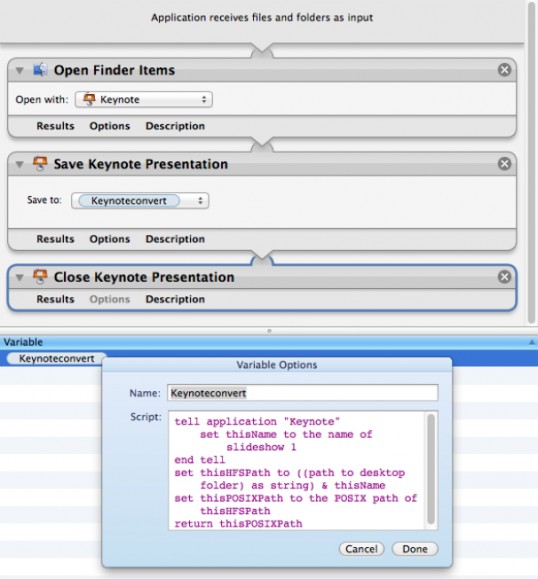Image resolution: width=538 pixels, height=579 pixels.
Task: Remove the Open Finder Items action
Action: pyautogui.click(x=504, y=69)
